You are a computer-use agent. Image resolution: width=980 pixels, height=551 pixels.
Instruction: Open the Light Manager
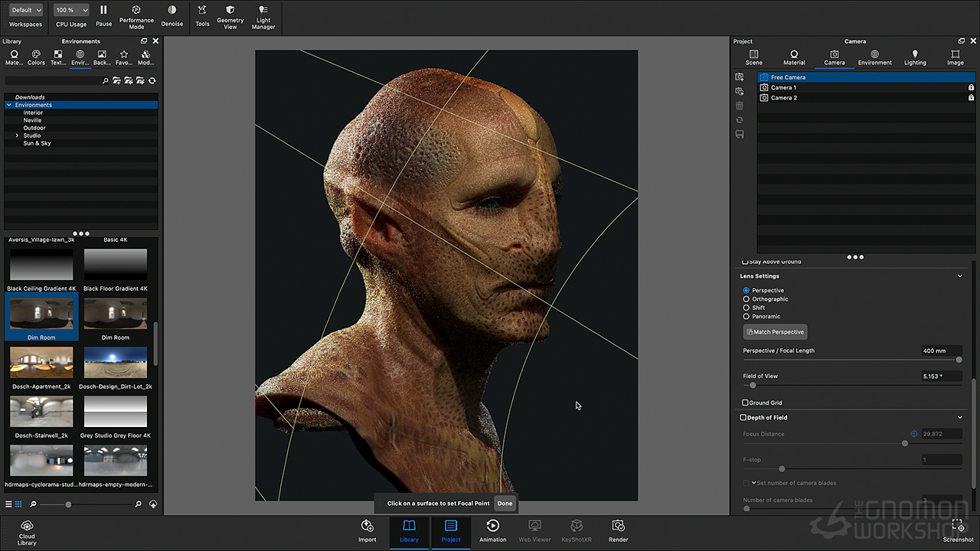263,11
